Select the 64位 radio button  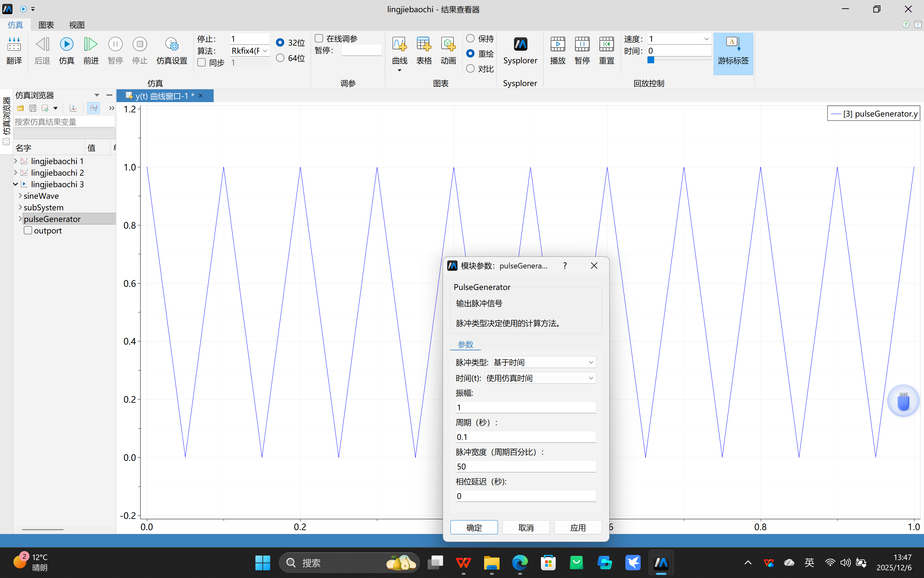(280, 58)
